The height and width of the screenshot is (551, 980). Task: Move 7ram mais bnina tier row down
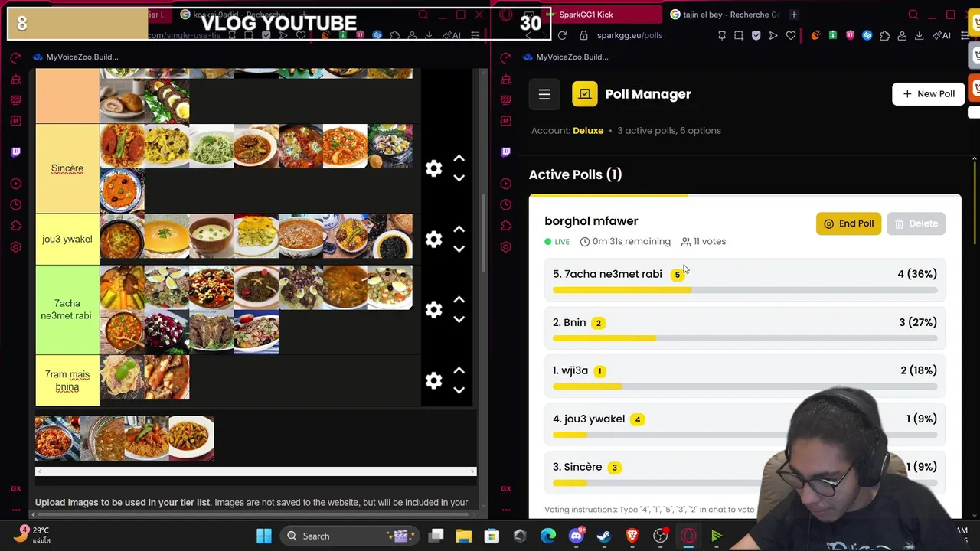tap(459, 390)
